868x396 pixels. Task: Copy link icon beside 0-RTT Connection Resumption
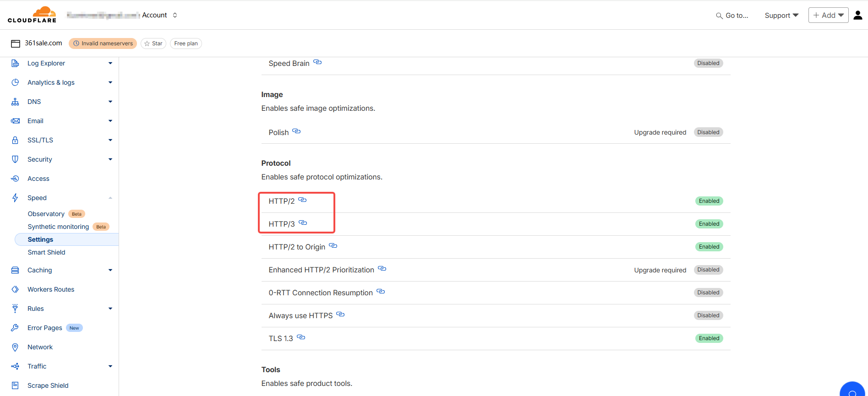(381, 292)
